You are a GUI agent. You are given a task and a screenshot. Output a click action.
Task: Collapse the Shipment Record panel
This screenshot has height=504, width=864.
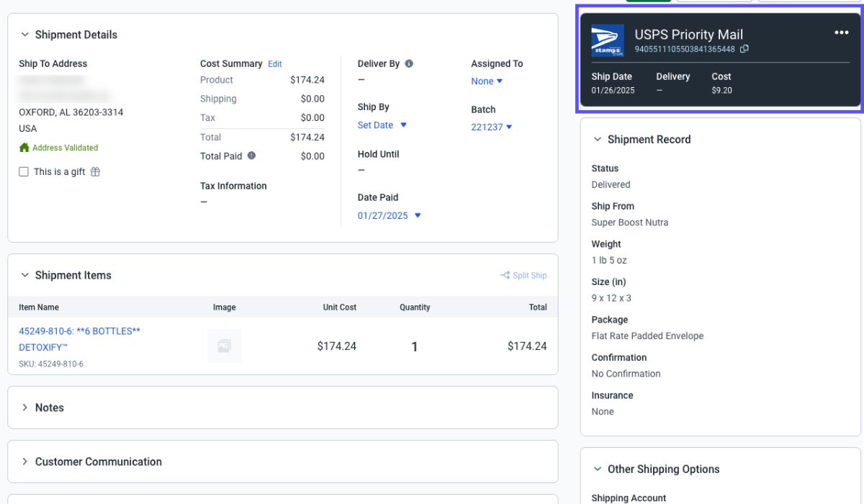(x=597, y=140)
